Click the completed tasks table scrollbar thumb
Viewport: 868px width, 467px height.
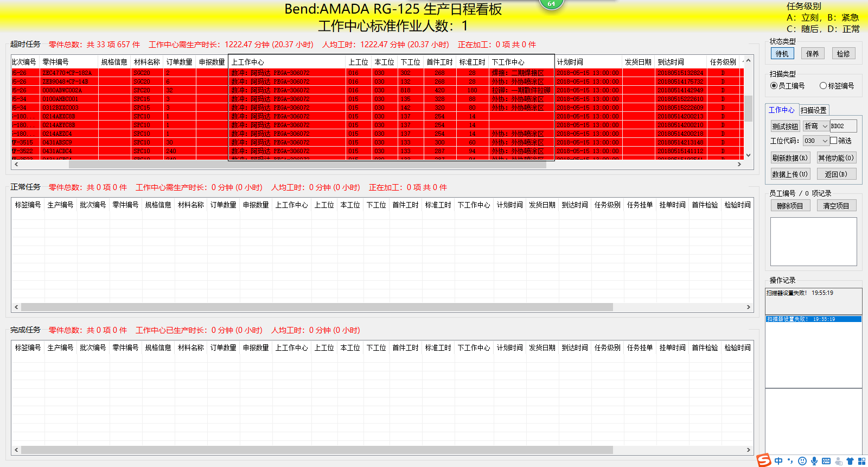317,450
